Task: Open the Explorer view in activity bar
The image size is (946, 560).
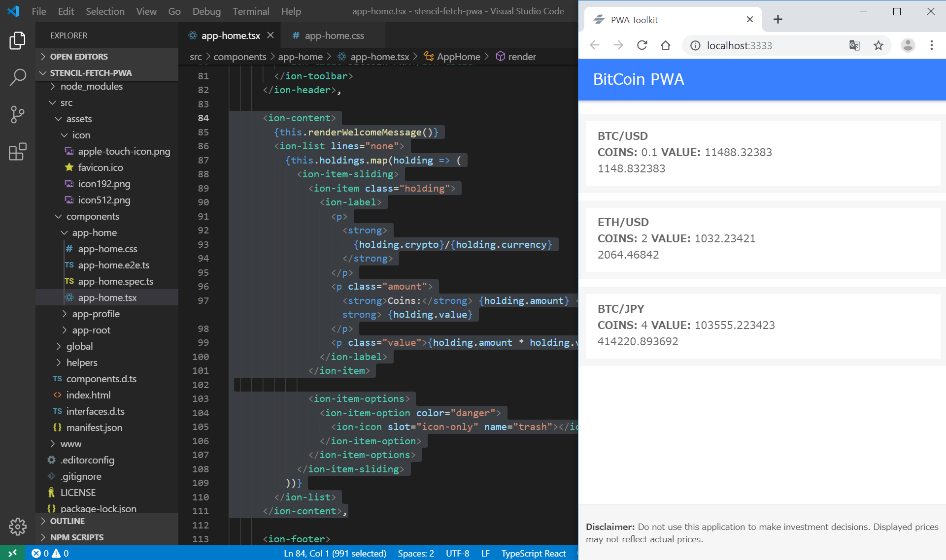Action: [x=17, y=40]
